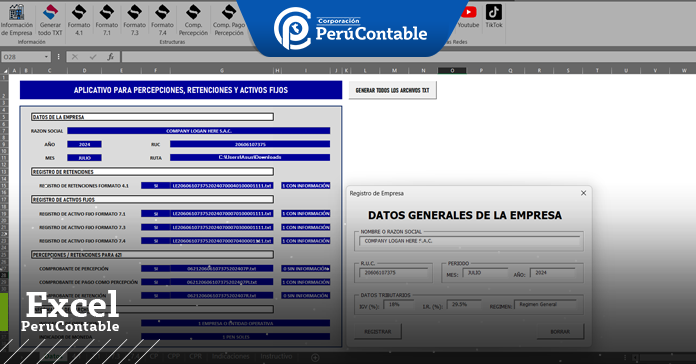The height and width of the screenshot is (364, 696).
Task: Click BORRAR in the Registro de Empresa dialog
Action: pos(560,332)
